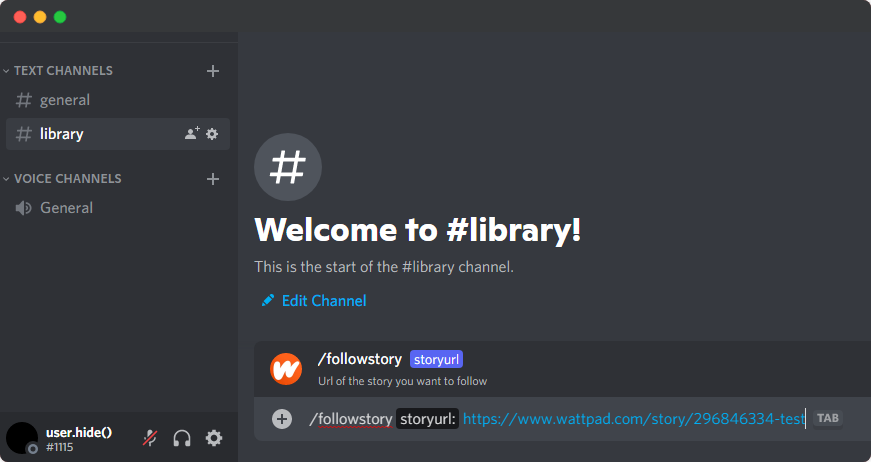
Task: Select the general text channel
Action: coord(65,100)
